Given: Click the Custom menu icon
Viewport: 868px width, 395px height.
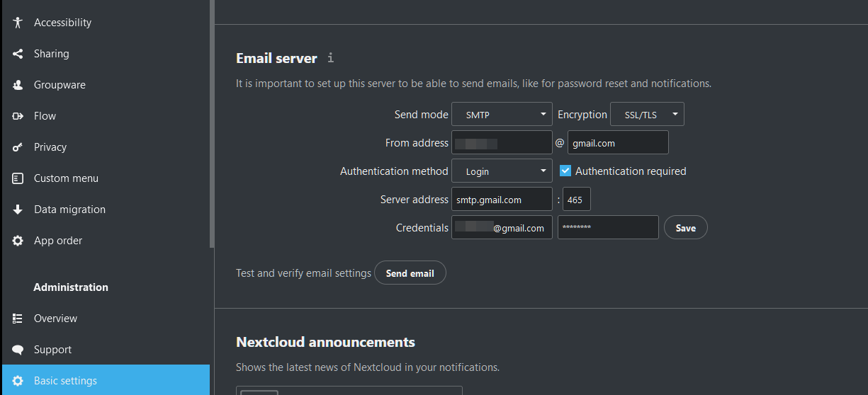Looking at the screenshot, I should [18, 178].
